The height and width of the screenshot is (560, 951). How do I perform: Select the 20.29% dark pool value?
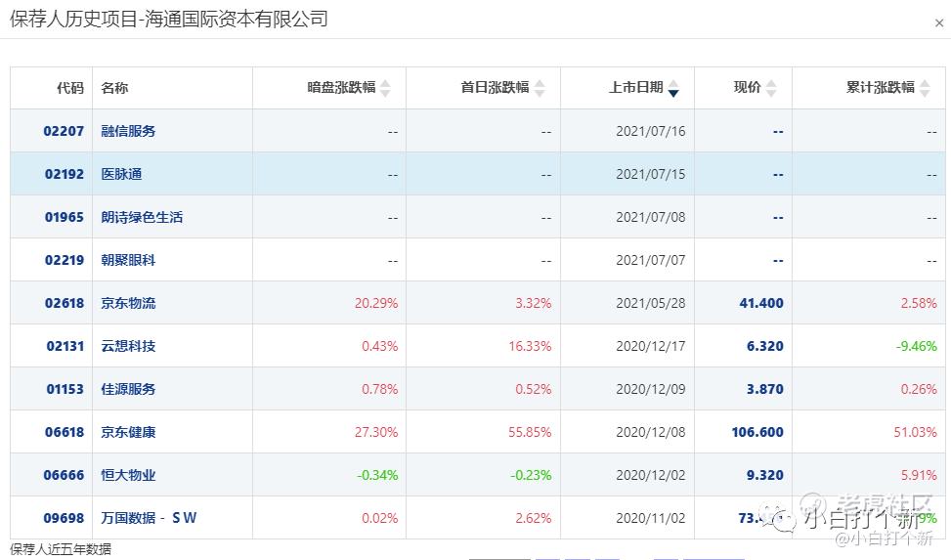click(x=376, y=303)
